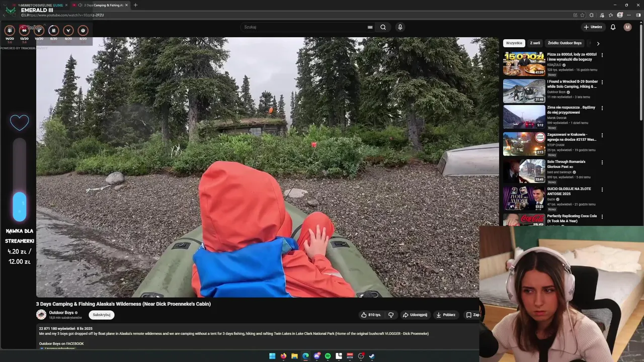Open the 'GUCIO GLOSUJE NA ZŁOTE' video thumbnail
The width and height of the screenshot is (644, 362).
click(x=524, y=198)
